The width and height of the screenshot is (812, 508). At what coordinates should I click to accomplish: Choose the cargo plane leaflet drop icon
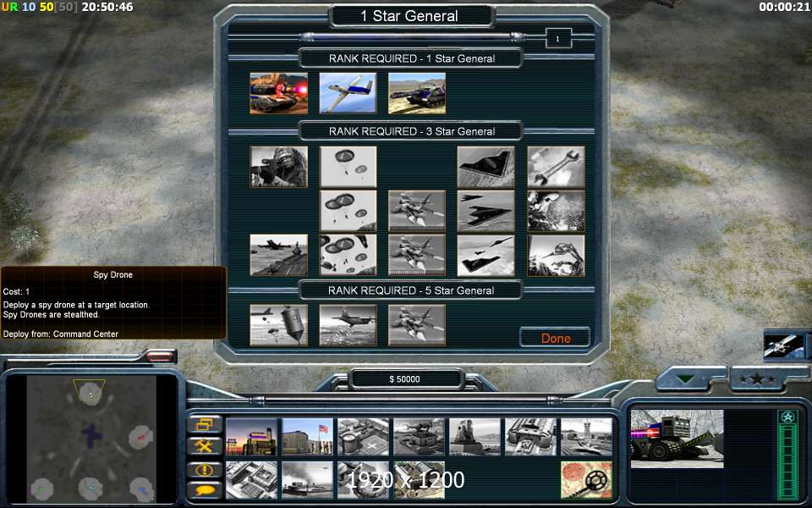(348, 325)
